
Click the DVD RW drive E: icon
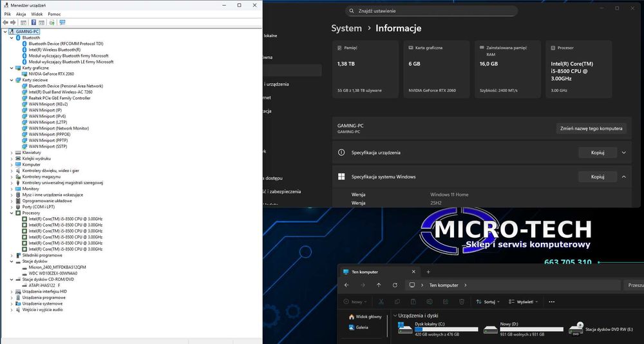click(x=576, y=329)
